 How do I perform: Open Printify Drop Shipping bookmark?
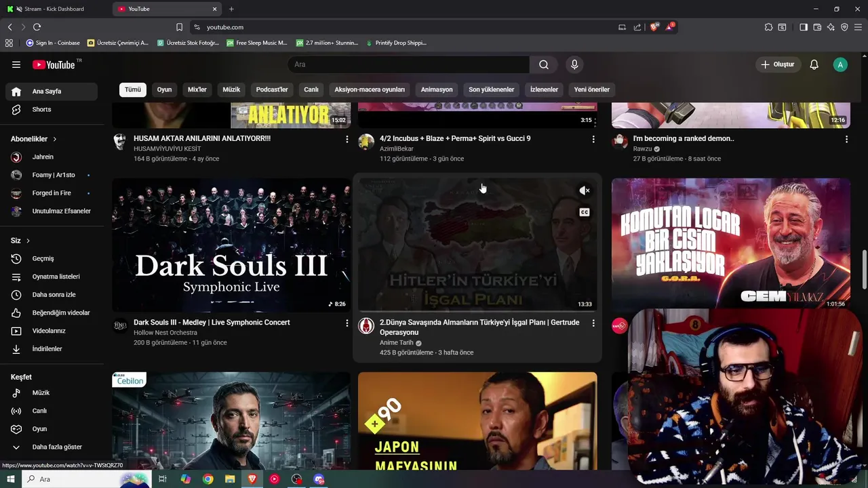396,43
